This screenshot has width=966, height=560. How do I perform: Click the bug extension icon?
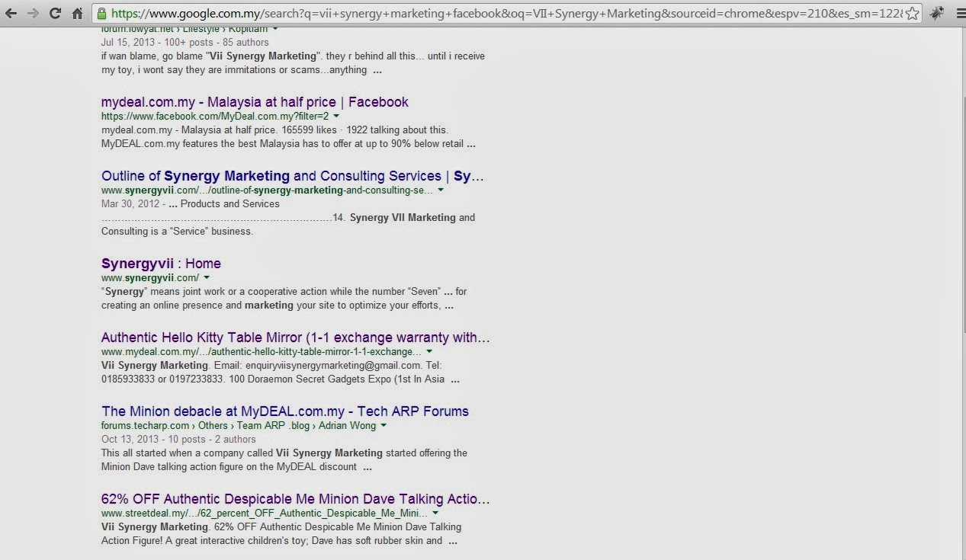coord(936,13)
